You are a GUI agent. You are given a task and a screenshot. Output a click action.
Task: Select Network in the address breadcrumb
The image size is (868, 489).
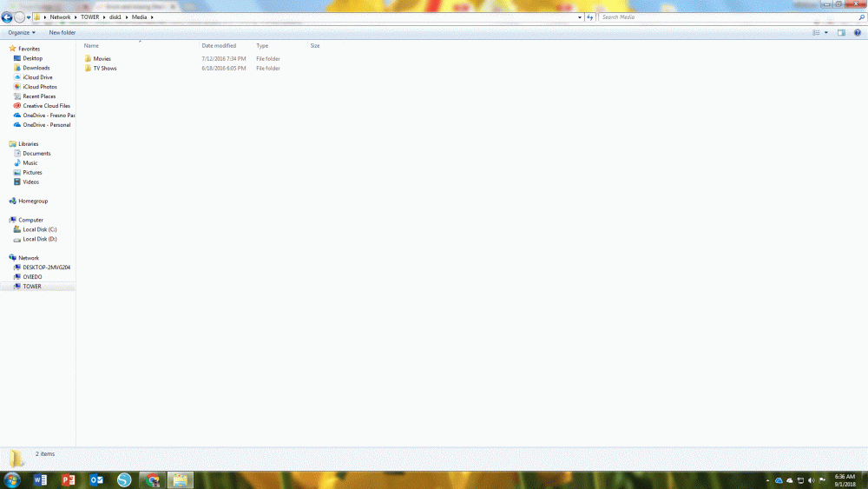(60, 17)
